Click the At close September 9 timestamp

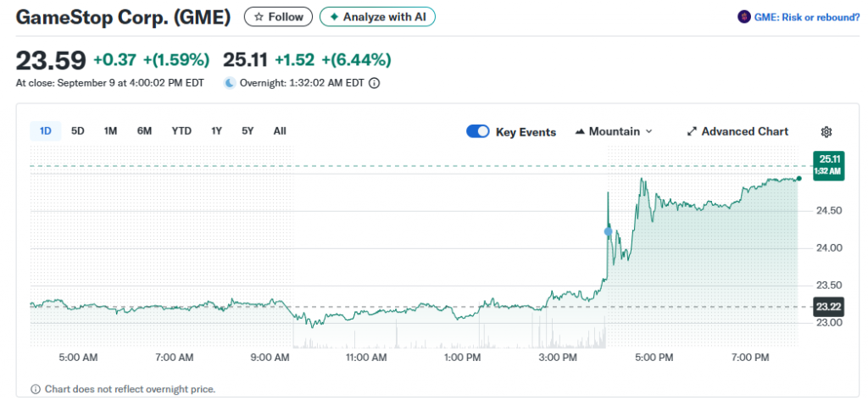click(x=109, y=84)
